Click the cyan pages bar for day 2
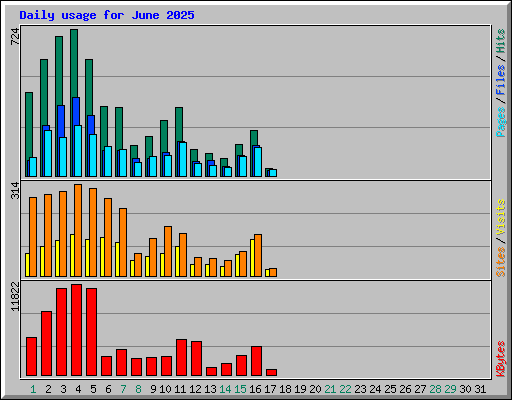The image size is (512, 400). [x=48, y=153]
